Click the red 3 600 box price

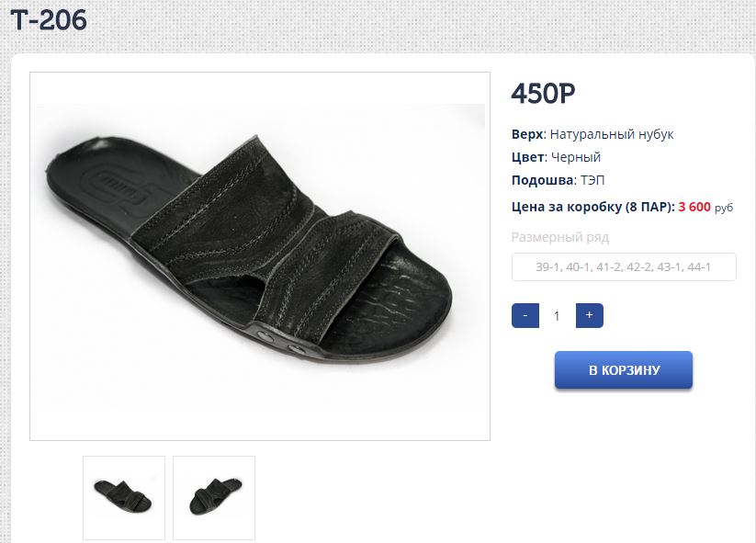[694, 207]
